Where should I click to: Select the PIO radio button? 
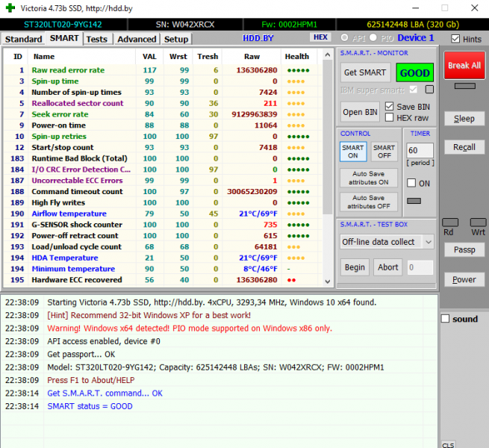click(374, 38)
